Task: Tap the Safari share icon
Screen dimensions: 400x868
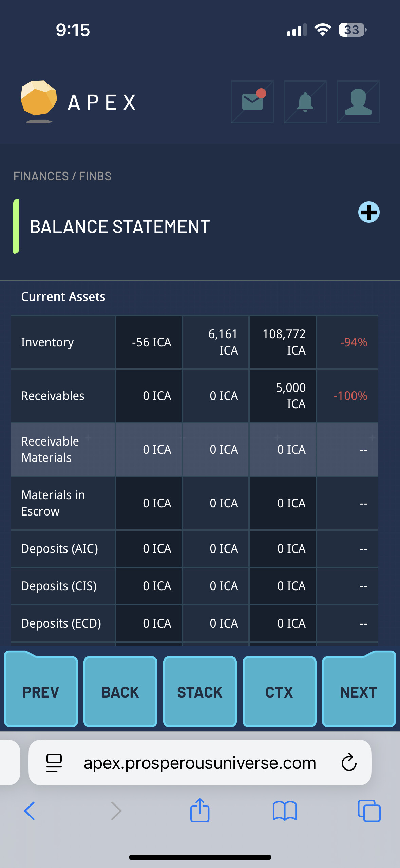Action: (200, 811)
